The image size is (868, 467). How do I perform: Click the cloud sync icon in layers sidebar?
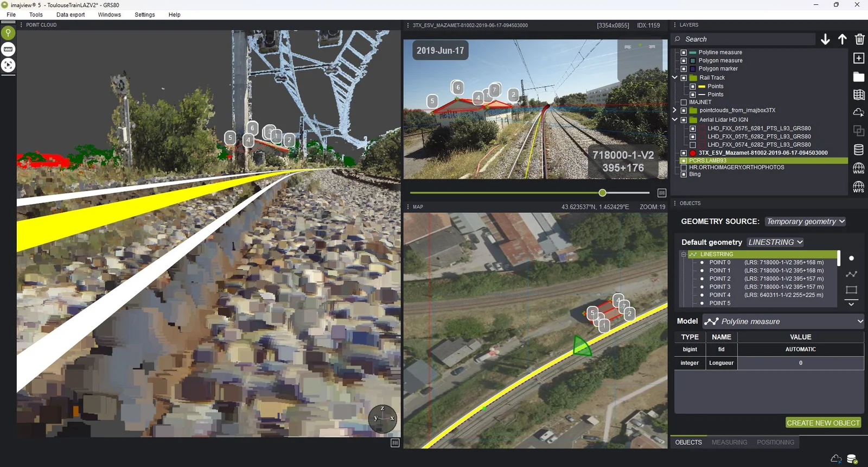point(859,112)
